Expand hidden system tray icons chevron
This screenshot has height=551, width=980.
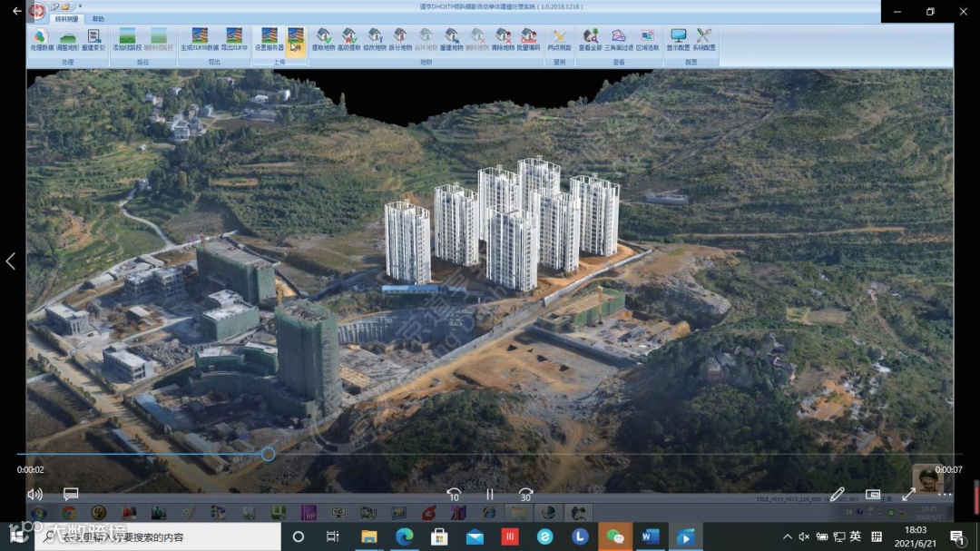click(x=788, y=536)
